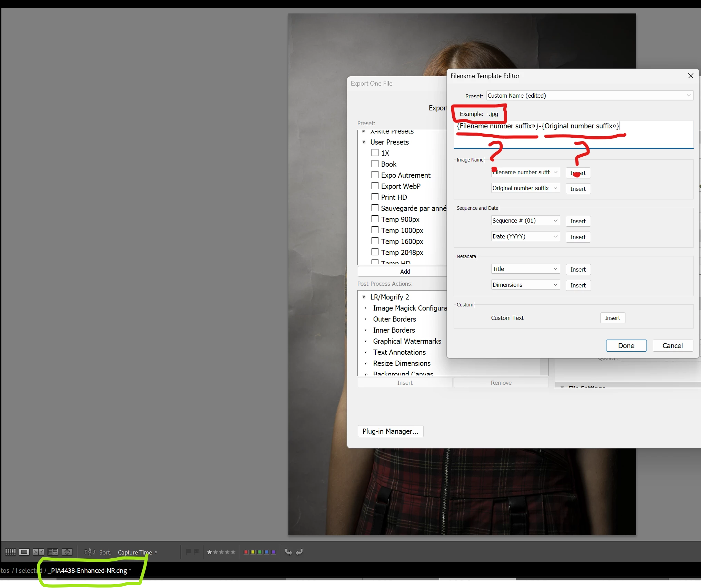Open Sequence # (01) dropdown
701x588 pixels.
525,220
